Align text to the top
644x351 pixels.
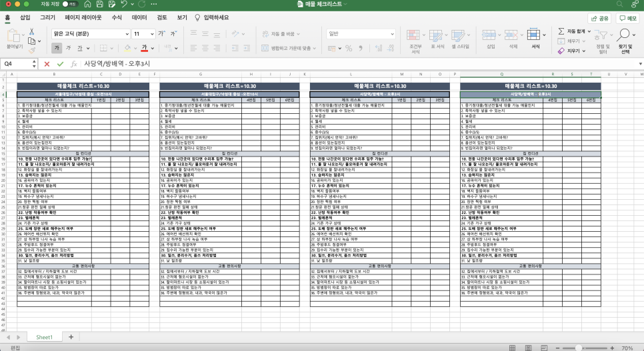[x=193, y=33]
